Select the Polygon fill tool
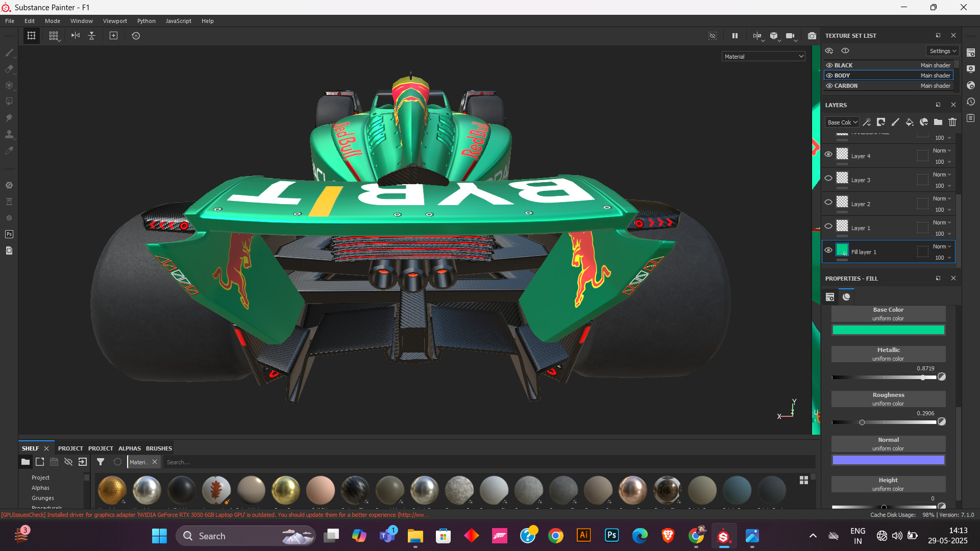Screen dimensions: 980x551 (9, 102)
